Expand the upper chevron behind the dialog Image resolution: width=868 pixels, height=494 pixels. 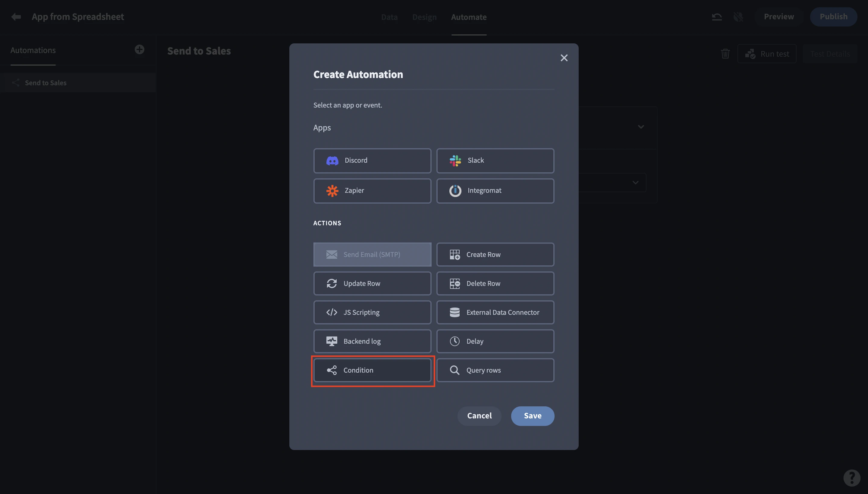(640, 127)
